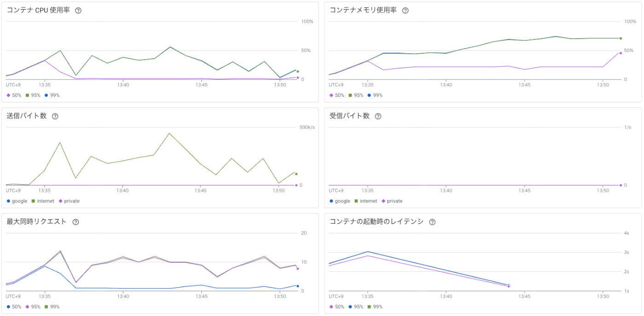Click the peak of 送信バイト数 internet line
The height and width of the screenshot is (316, 644).
[169, 133]
